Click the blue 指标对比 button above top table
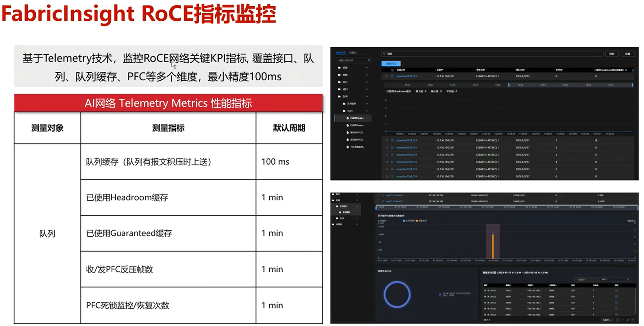Image resolution: width=644 pixels, height=326 pixels. [x=391, y=64]
